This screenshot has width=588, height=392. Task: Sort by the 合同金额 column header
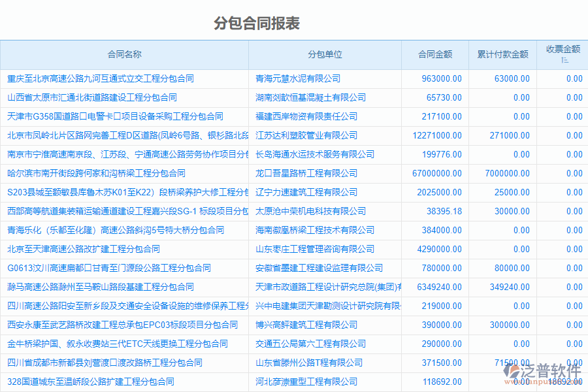[x=434, y=55]
